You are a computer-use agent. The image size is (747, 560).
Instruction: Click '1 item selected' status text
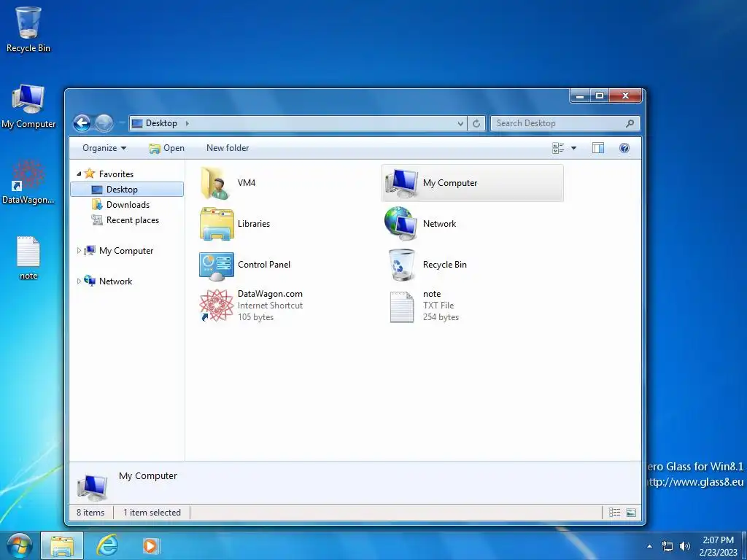(x=152, y=513)
